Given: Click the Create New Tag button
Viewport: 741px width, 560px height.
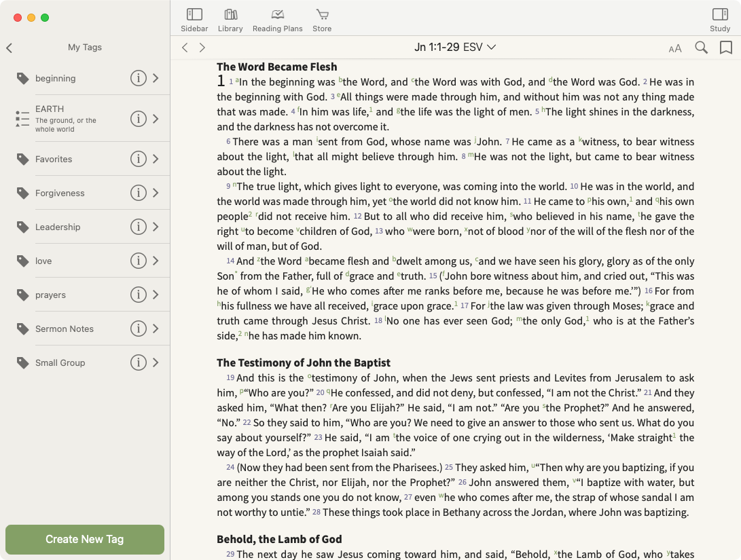Looking at the screenshot, I should (85, 539).
